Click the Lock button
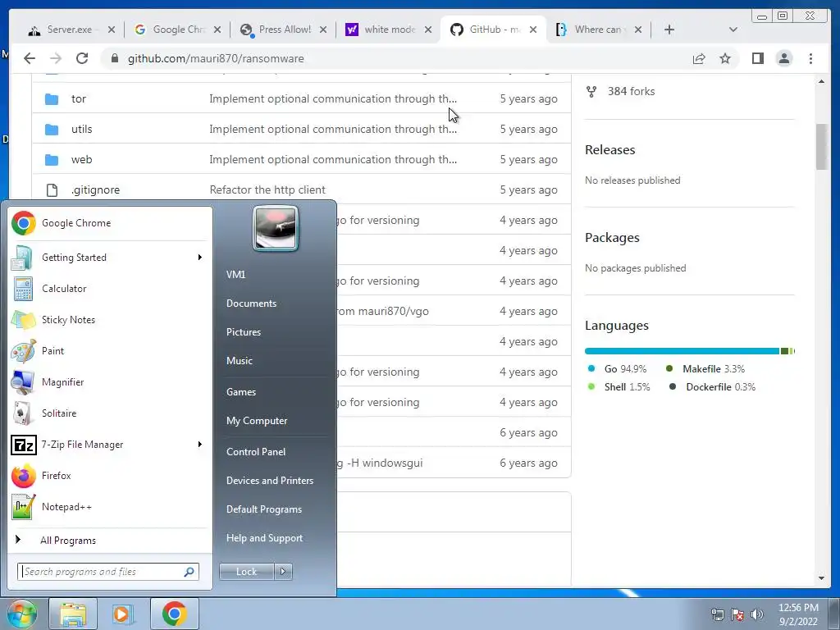 pos(246,572)
